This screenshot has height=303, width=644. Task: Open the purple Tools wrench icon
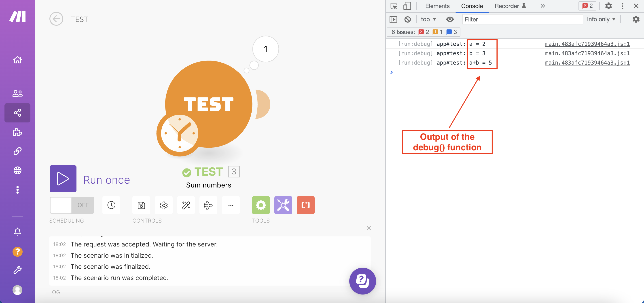[283, 205]
